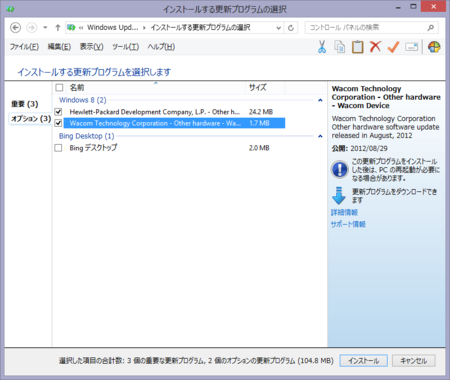450x380 pixels.
Task: Click the red X Delete toolbar icon
Action: 375,47
